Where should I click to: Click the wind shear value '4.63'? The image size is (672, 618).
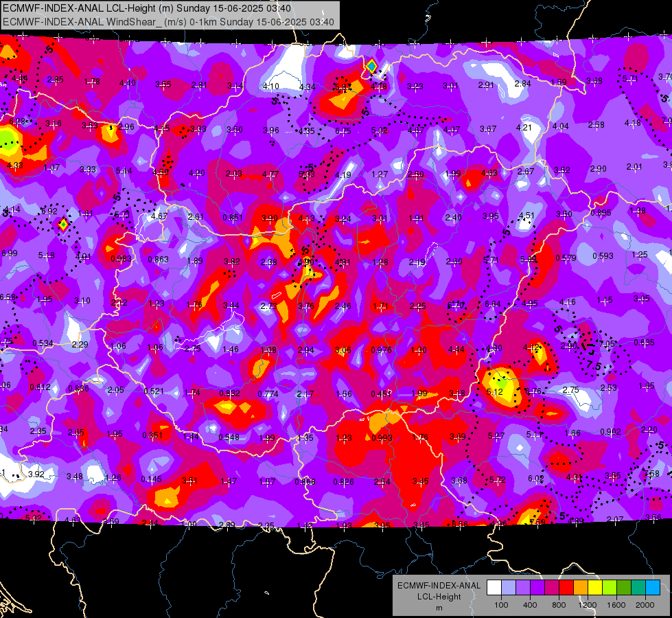[489, 173]
